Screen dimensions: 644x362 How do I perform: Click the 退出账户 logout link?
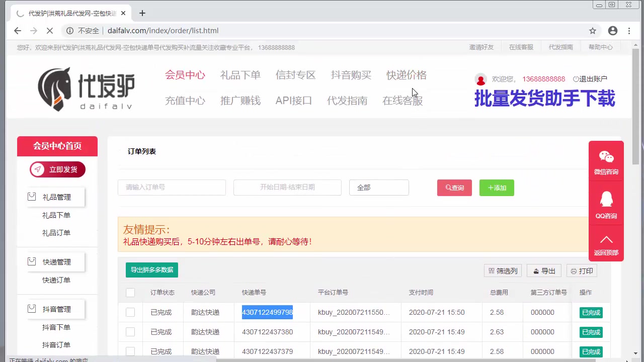click(x=590, y=79)
